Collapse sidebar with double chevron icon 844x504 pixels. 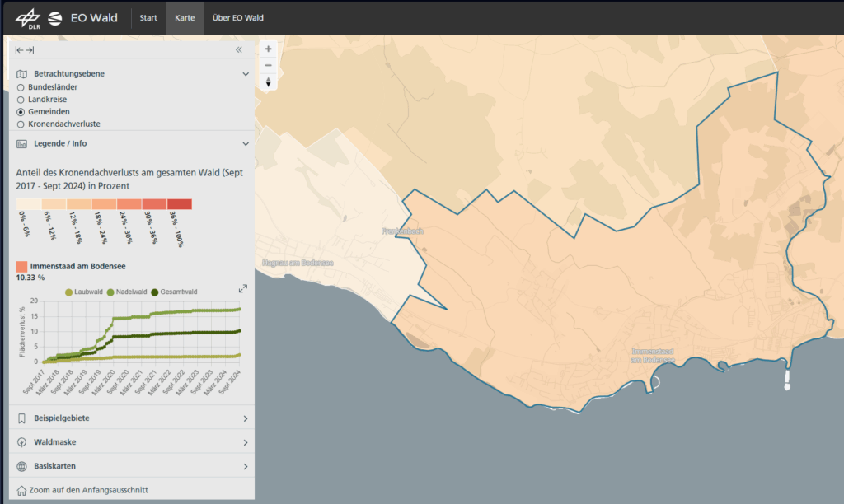pyautogui.click(x=239, y=50)
